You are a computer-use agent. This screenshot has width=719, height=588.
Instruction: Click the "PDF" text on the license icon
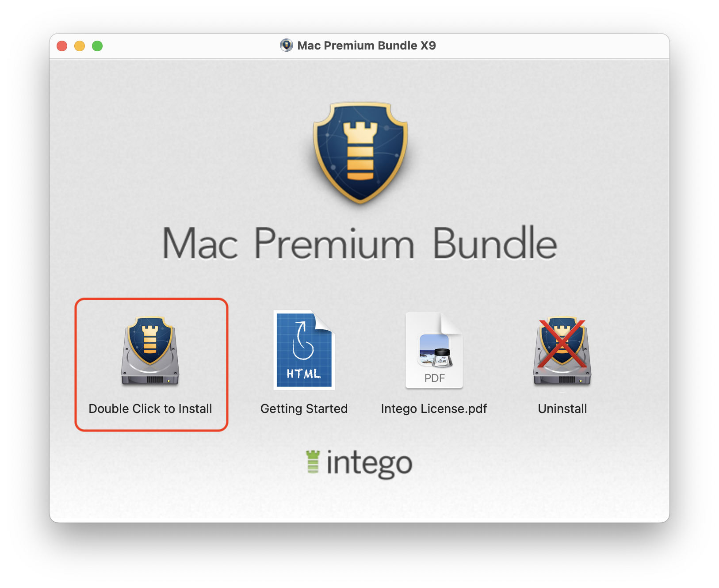pos(435,378)
